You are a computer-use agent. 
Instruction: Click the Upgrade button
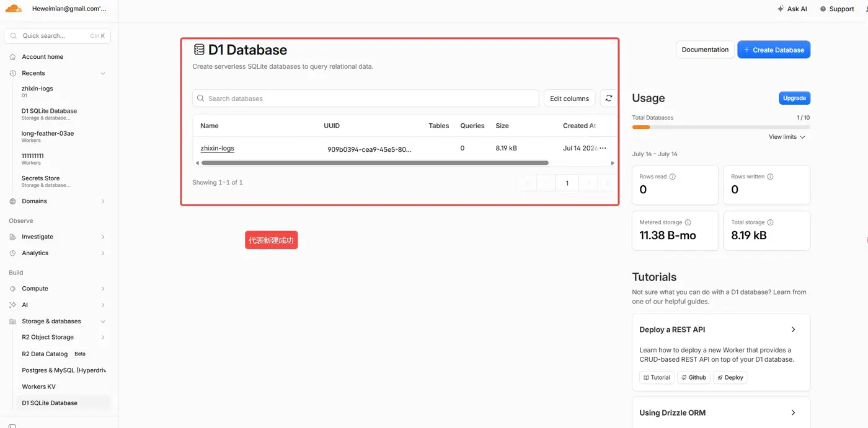click(x=794, y=98)
